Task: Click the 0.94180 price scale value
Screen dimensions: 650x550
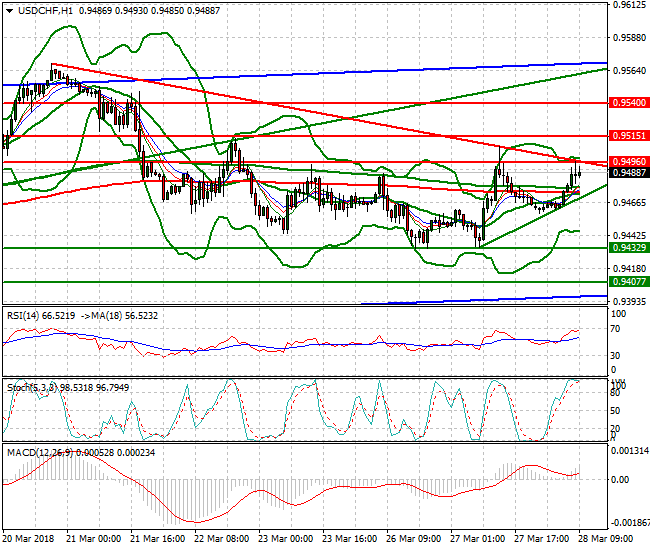Action: 629,269
